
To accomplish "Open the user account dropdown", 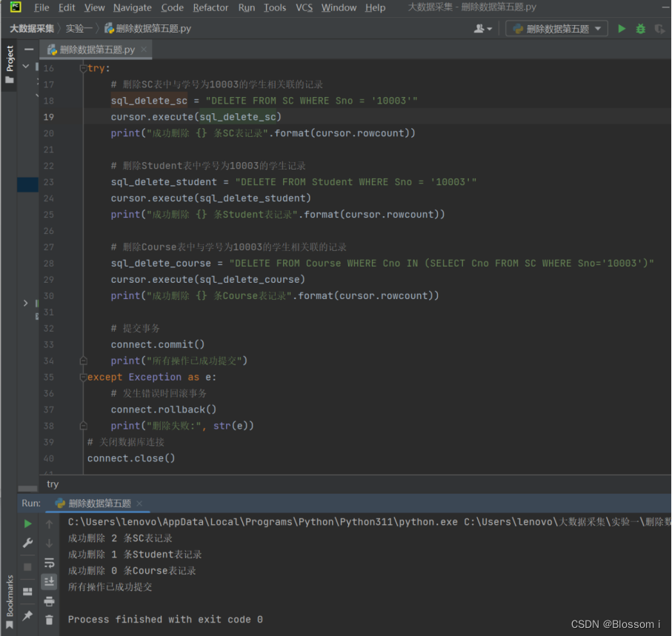I will coord(483,29).
